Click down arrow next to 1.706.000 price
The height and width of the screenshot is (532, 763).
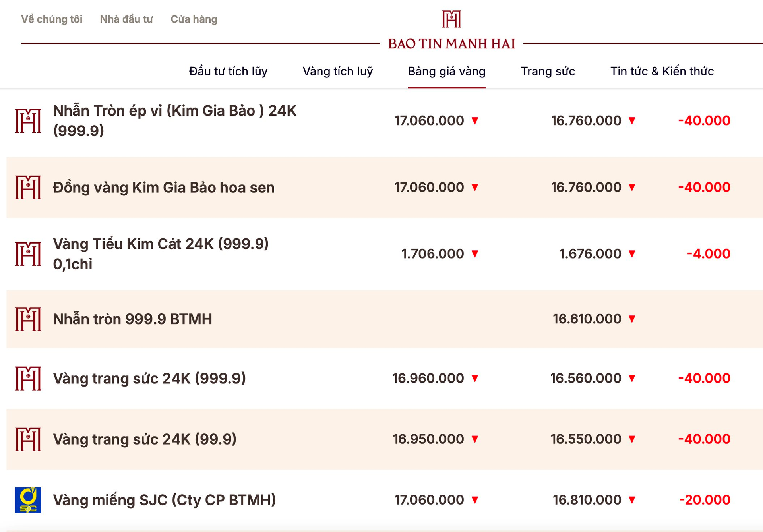click(474, 254)
